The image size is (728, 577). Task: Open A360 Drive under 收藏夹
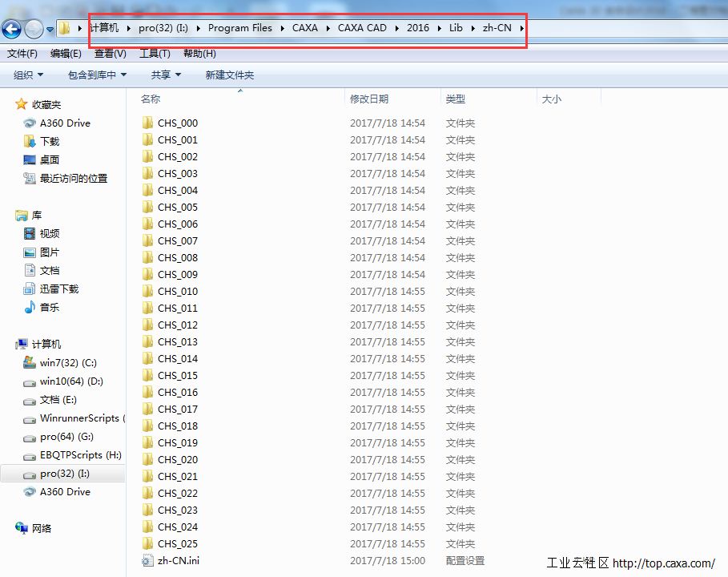65,123
